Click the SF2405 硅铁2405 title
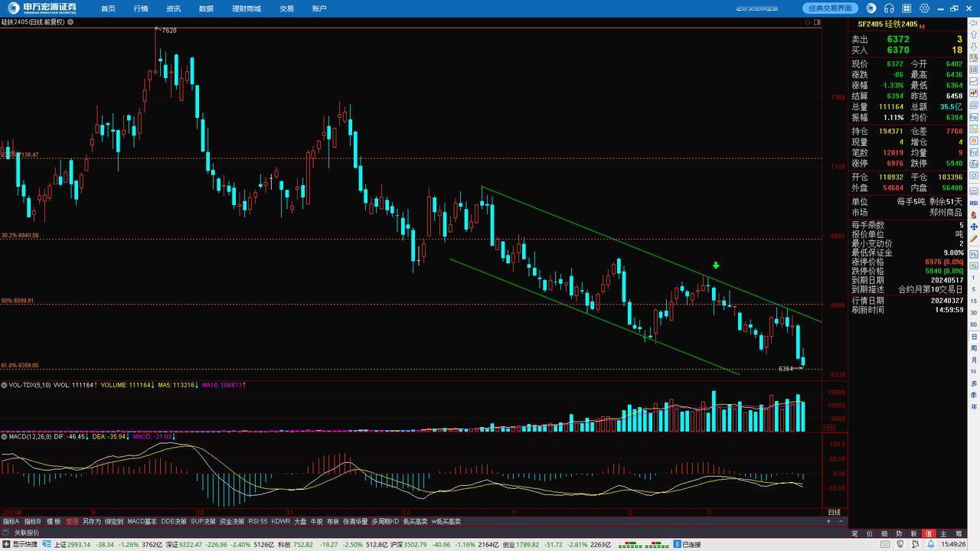 (887, 24)
